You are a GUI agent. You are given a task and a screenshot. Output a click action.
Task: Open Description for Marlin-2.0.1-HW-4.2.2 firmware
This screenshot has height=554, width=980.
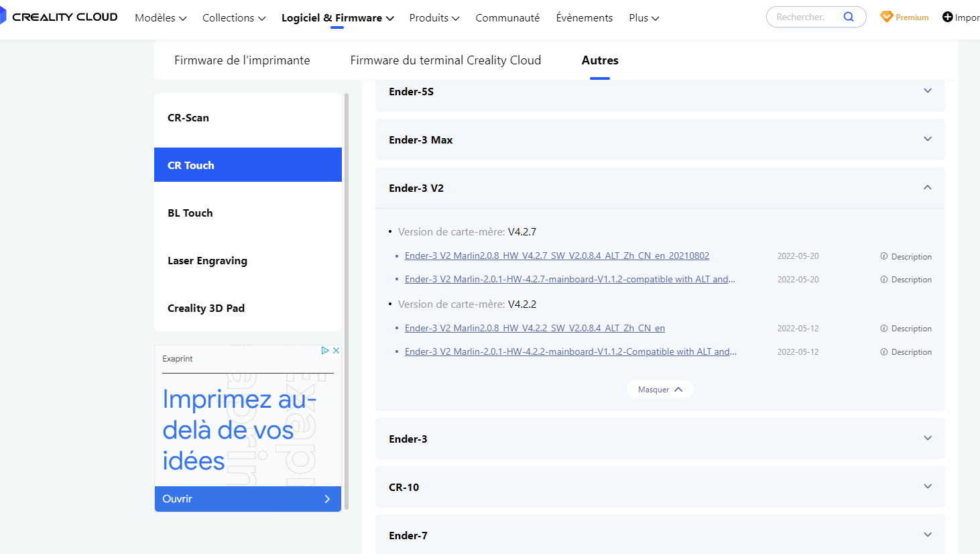click(x=906, y=352)
